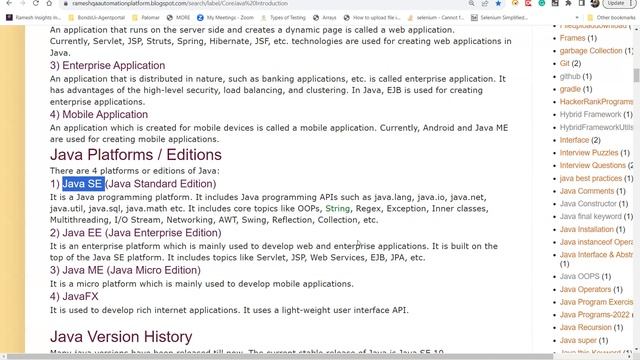The image size is (640, 360).
Task: Open the Java super label
Action: pos(578,340)
